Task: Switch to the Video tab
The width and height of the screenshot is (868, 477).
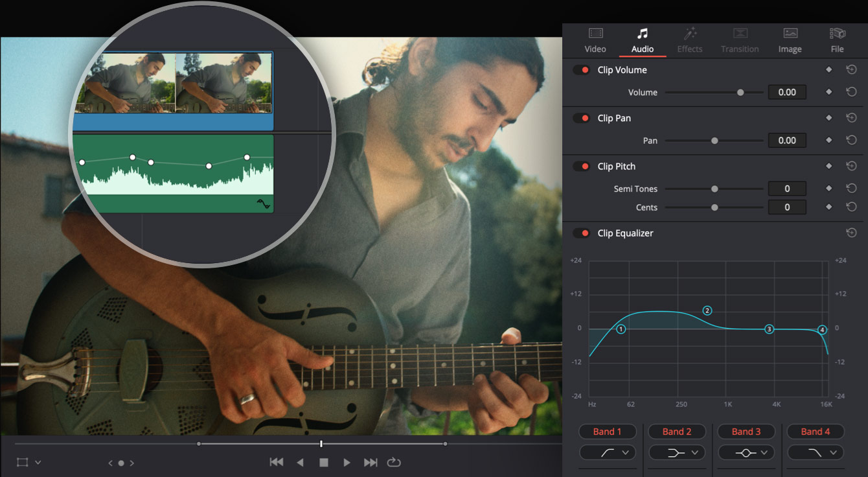Action: (x=595, y=40)
